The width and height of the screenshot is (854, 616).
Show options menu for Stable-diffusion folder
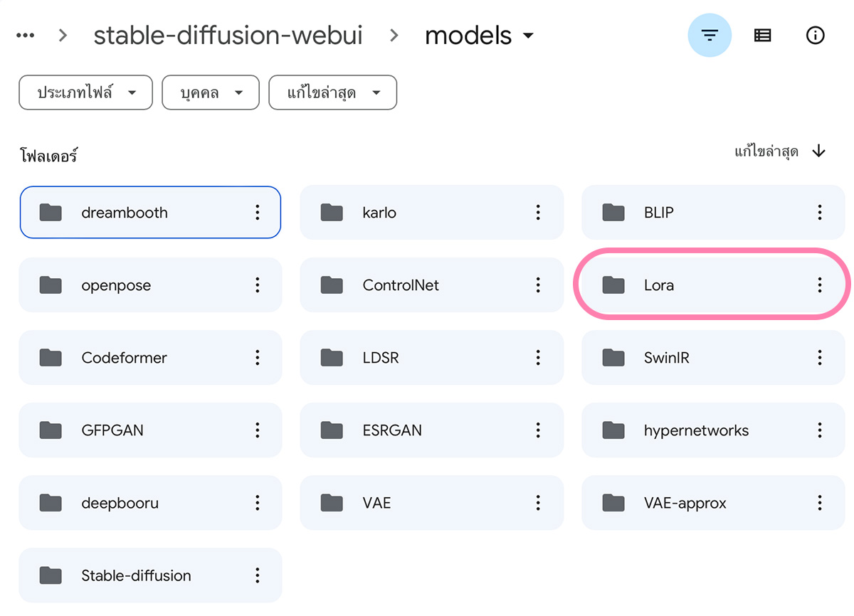257,575
